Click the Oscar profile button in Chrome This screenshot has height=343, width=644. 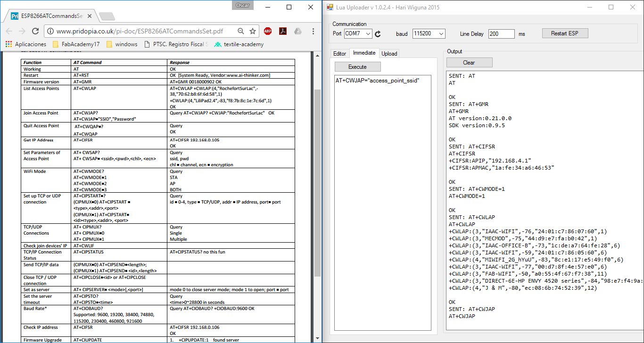(243, 5)
